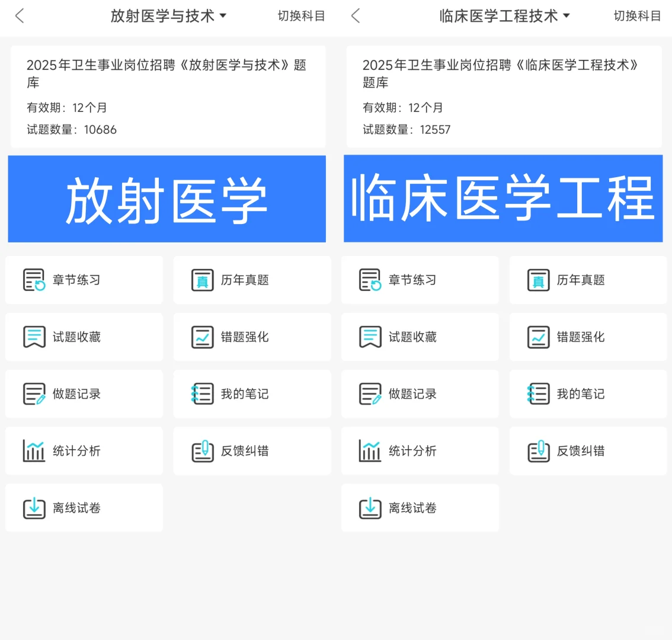Image resolution: width=672 pixels, height=640 pixels.
Task: Open 离线试卷 icon in 临床医学工程技术 screen
Action: point(370,508)
